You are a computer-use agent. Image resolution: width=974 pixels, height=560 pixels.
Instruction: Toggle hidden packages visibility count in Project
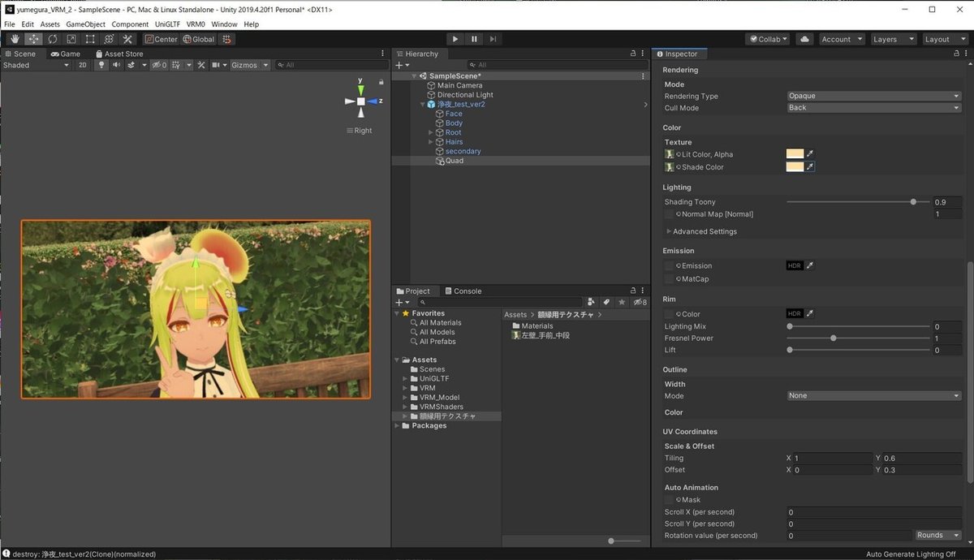click(x=640, y=302)
